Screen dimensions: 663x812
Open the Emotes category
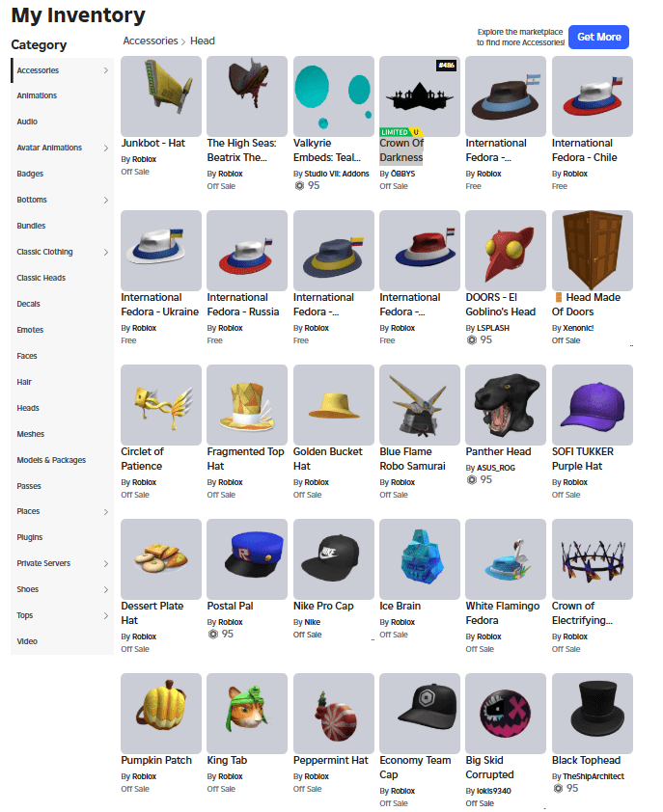30,330
